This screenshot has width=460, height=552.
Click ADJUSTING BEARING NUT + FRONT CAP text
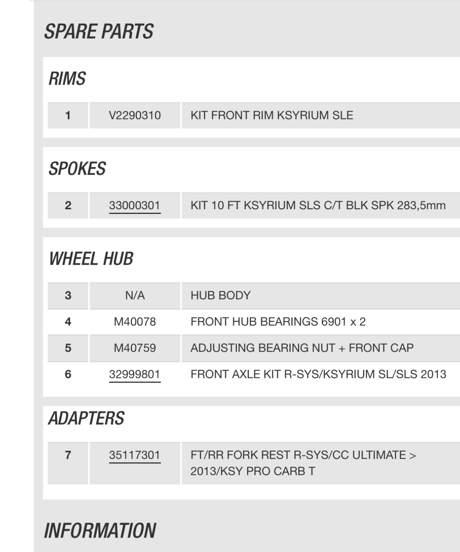pyautogui.click(x=302, y=348)
